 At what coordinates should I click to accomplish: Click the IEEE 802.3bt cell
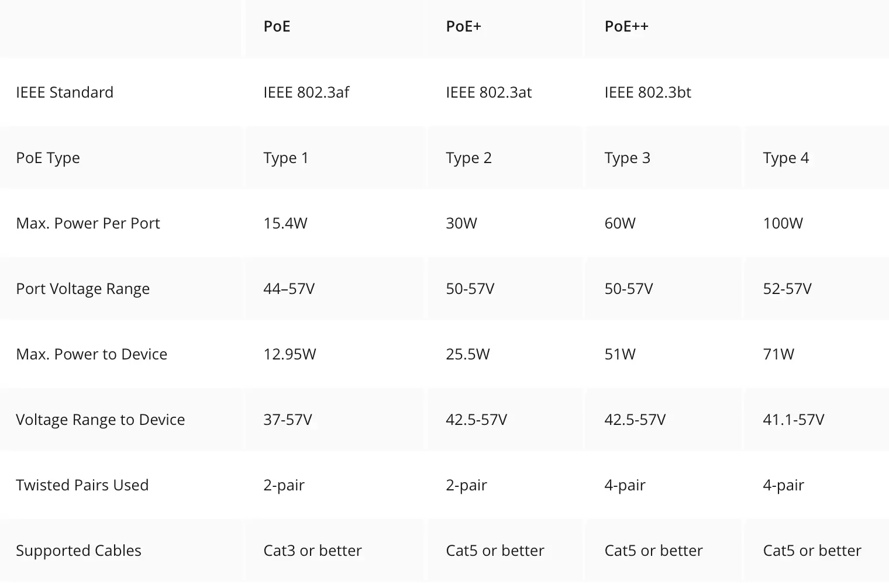point(647,92)
